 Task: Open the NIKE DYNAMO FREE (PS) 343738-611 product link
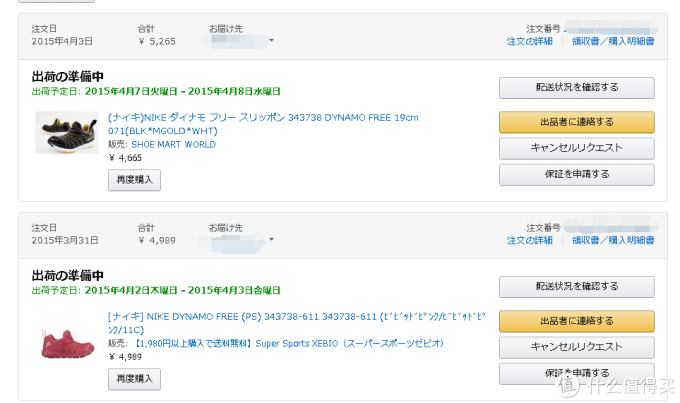pyautogui.click(x=297, y=323)
